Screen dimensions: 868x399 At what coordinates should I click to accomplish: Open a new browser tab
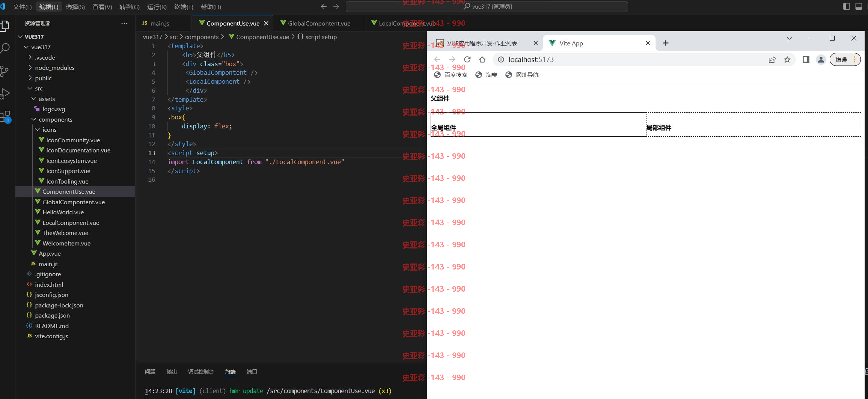point(666,43)
